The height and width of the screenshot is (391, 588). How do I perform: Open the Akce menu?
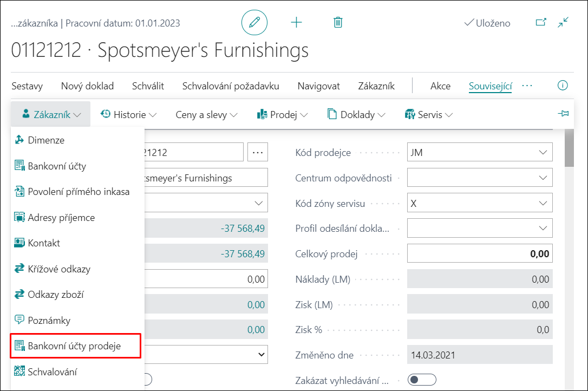tap(440, 86)
